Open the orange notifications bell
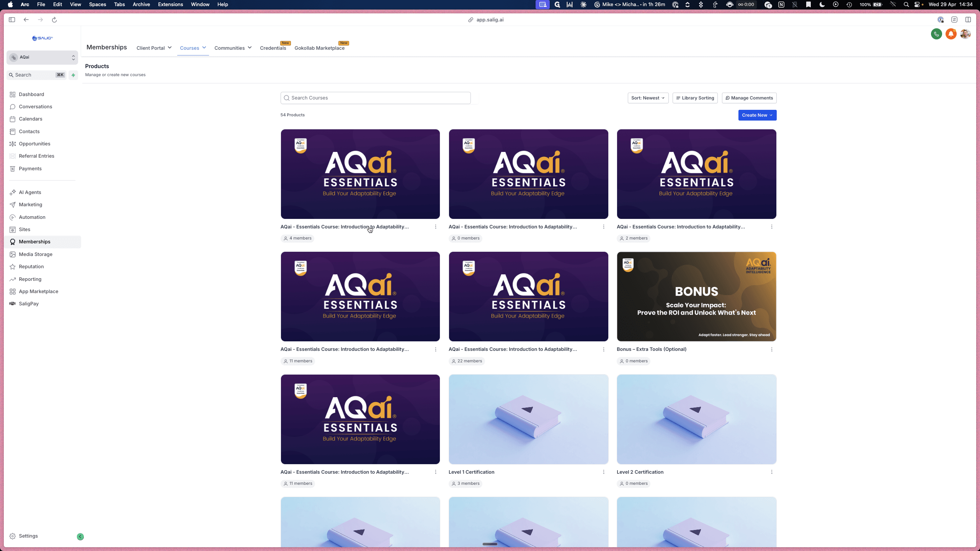 (x=951, y=34)
